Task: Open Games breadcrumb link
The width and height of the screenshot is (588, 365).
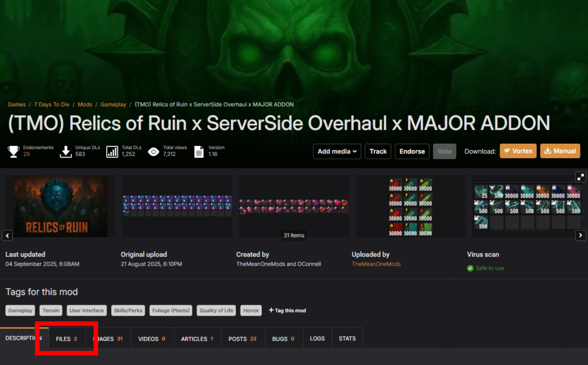Action: click(x=17, y=105)
